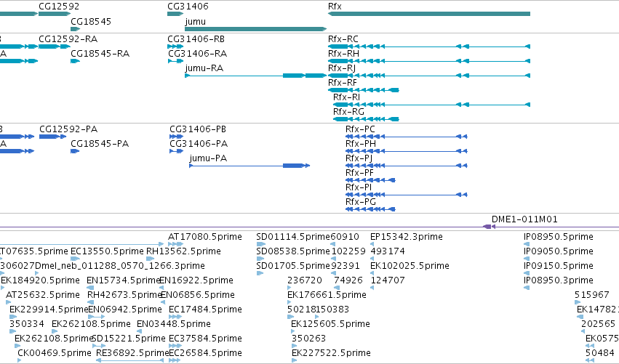Open the Rfx-RC transcript

[x=428, y=46]
